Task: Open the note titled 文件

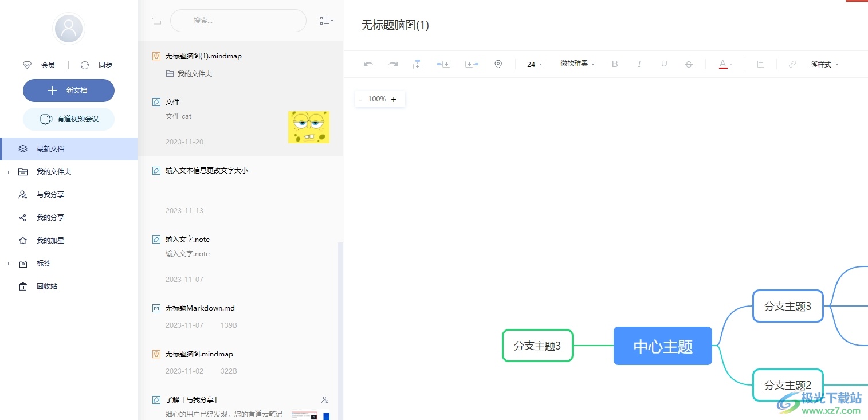Action: pyautogui.click(x=172, y=102)
